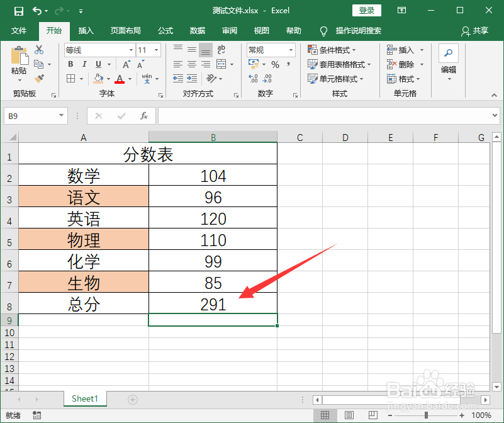
Task: Toggle italic formatting
Action: click(x=84, y=64)
